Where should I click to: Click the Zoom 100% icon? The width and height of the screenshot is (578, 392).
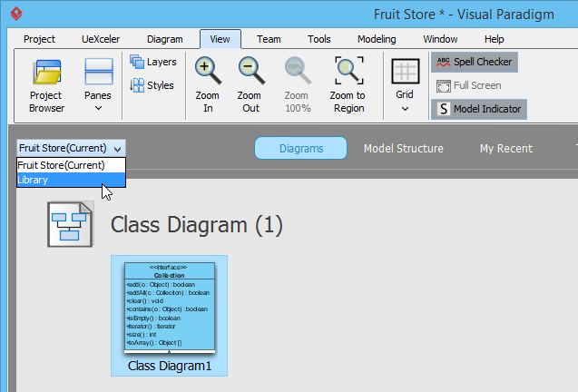pos(298,71)
